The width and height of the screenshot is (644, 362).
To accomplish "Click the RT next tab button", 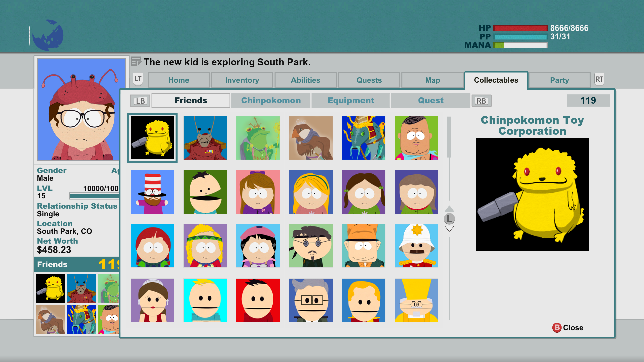I will pyautogui.click(x=599, y=79).
